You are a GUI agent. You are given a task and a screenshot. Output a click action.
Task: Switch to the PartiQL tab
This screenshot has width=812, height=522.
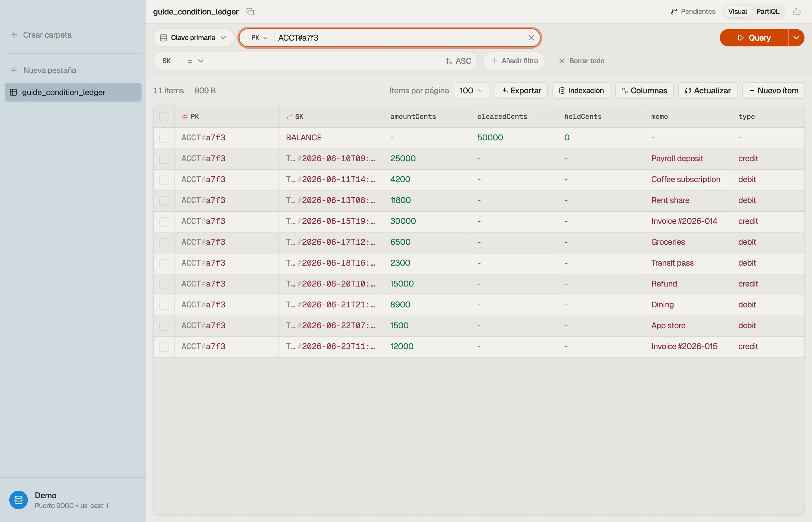768,12
